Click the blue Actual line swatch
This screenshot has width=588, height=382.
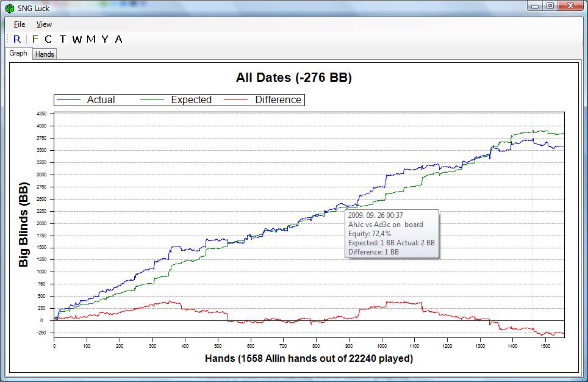tap(68, 100)
